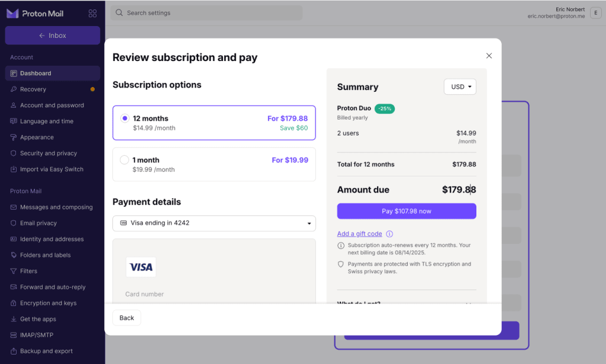Click the Save $60 text

(294, 128)
